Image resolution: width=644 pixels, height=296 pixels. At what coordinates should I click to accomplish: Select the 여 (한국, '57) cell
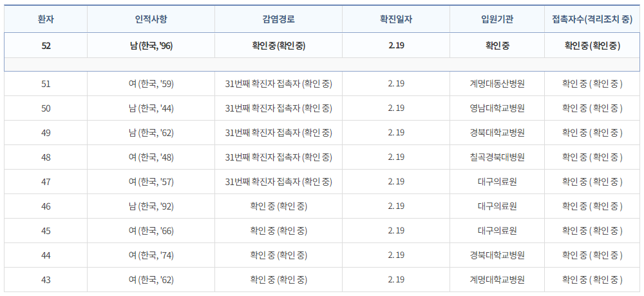(151, 181)
